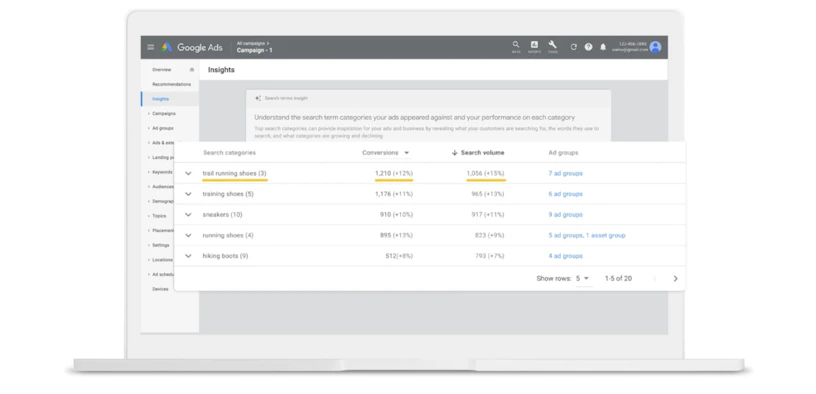The width and height of the screenshot is (816, 394).
Task: Open the hamburger navigation menu
Action: click(150, 47)
